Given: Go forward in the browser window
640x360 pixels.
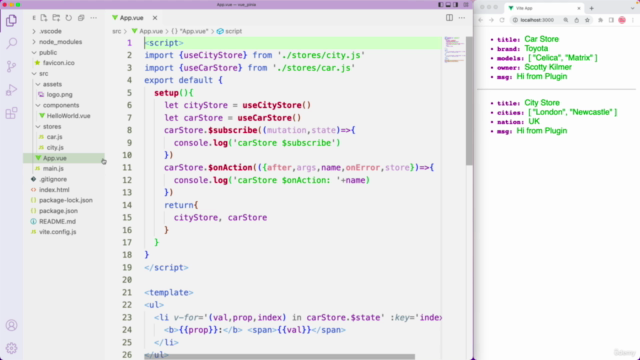Looking at the screenshot, I should (x=491, y=20).
